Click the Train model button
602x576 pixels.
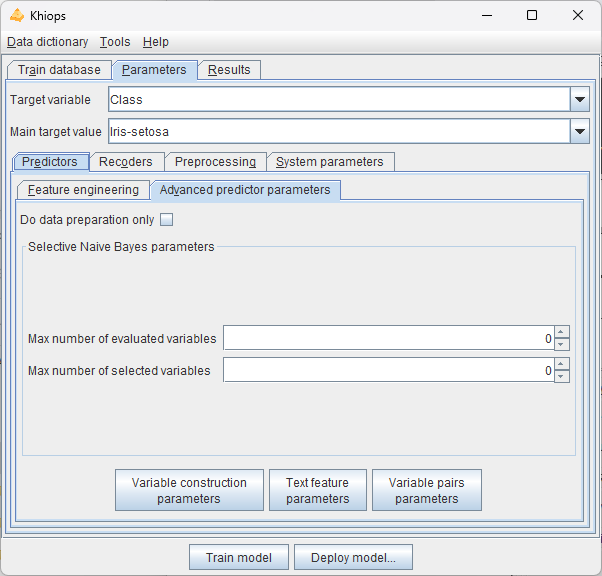pyautogui.click(x=239, y=557)
